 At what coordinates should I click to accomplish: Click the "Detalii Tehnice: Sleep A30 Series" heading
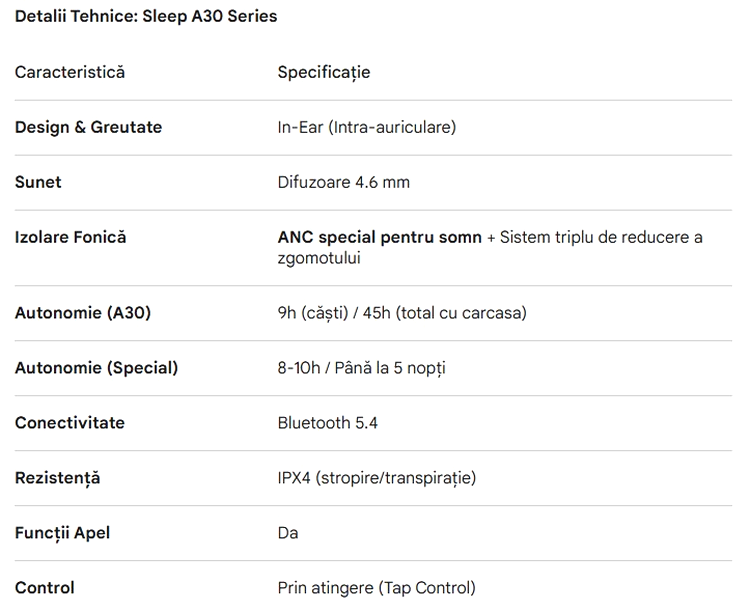point(146,16)
